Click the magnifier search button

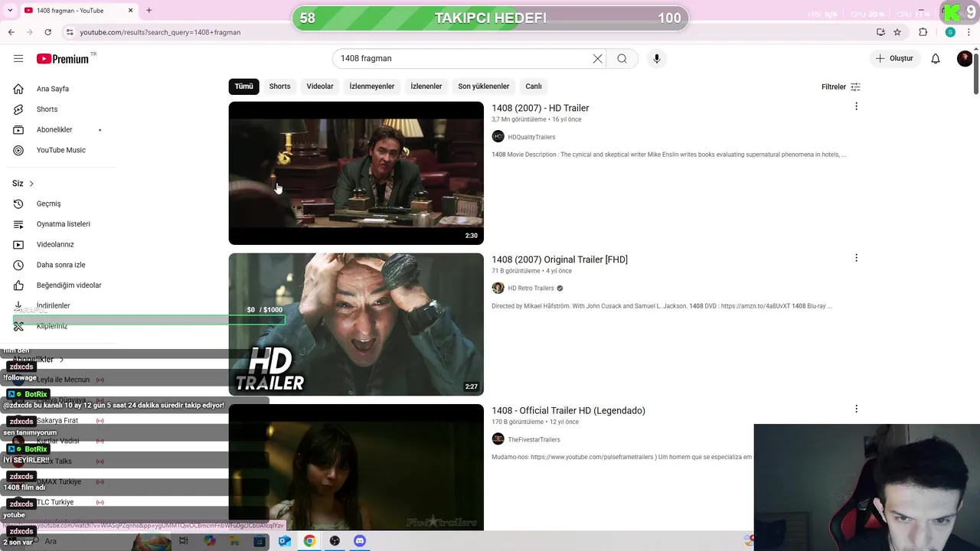tap(622, 59)
